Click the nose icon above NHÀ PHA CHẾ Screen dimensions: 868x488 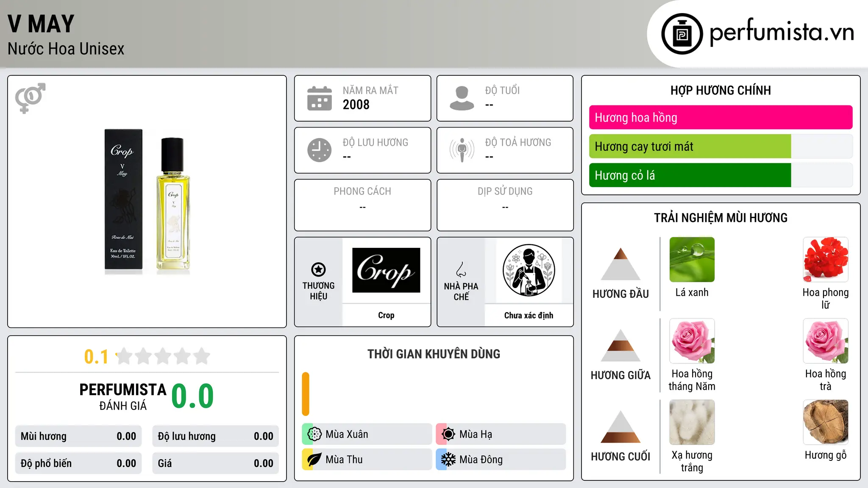pos(461,269)
